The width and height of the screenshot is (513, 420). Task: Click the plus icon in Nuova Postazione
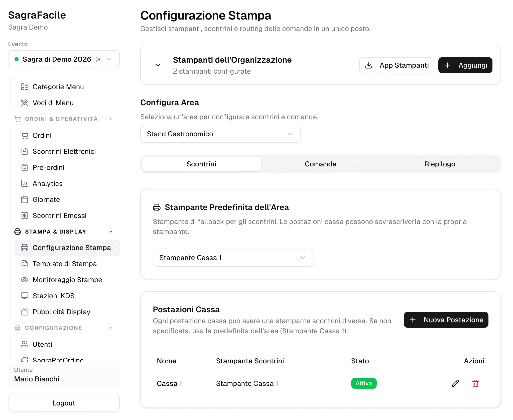pos(413,320)
